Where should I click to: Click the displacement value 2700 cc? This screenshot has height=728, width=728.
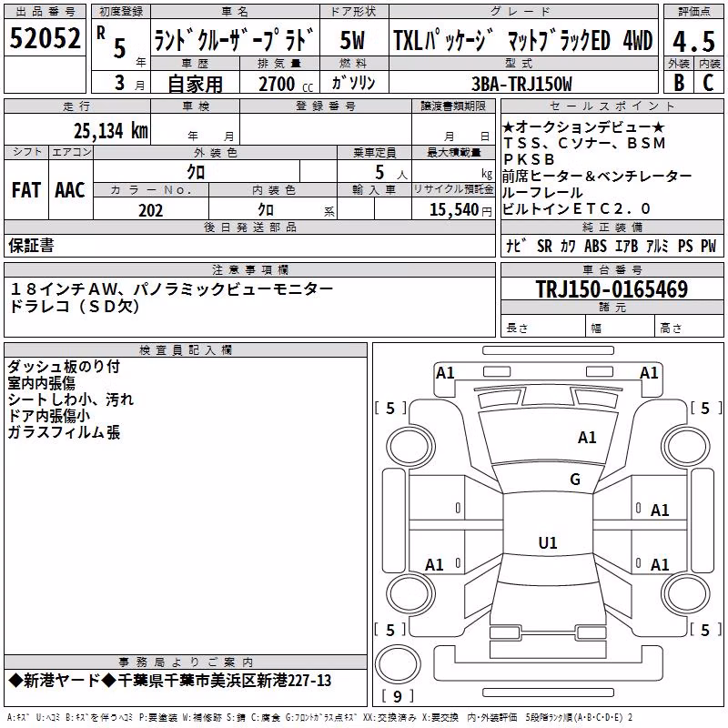click(x=286, y=84)
